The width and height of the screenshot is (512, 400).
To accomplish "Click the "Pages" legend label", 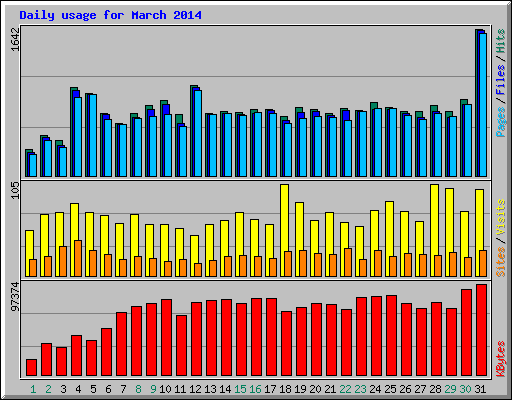I will [x=501, y=122].
